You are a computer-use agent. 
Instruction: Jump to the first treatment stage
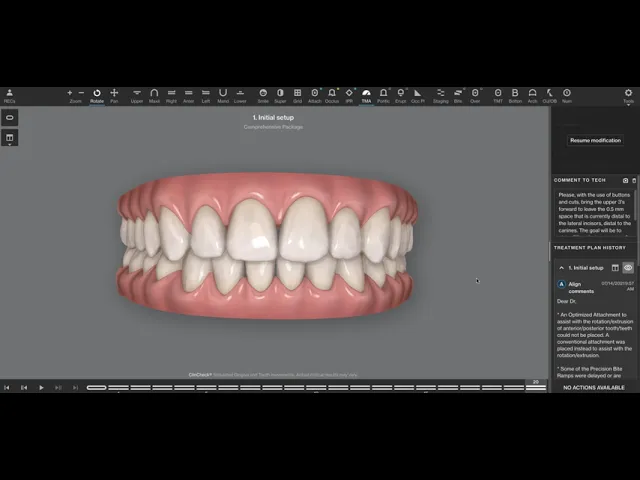click(x=7, y=388)
